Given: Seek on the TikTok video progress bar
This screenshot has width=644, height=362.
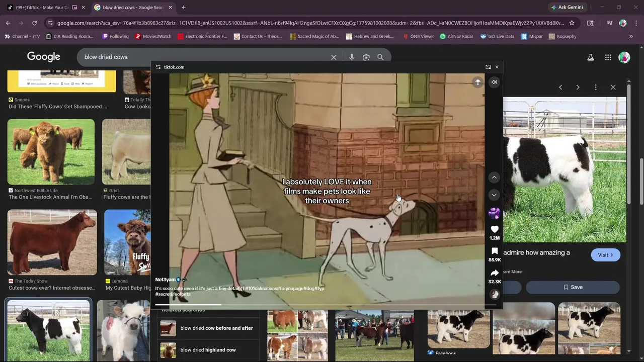Looking at the screenshot, I should (x=327, y=304).
